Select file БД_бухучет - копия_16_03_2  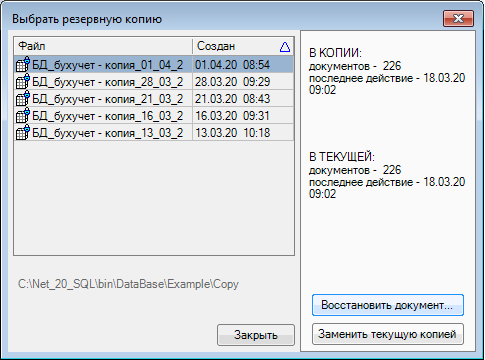pos(108,116)
